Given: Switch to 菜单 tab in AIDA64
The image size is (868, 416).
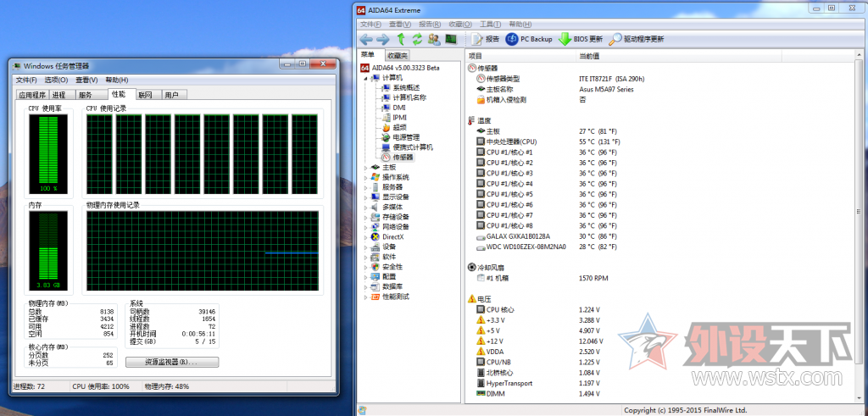Looking at the screenshot, I should pyautogui.click(x=368, y=55).
